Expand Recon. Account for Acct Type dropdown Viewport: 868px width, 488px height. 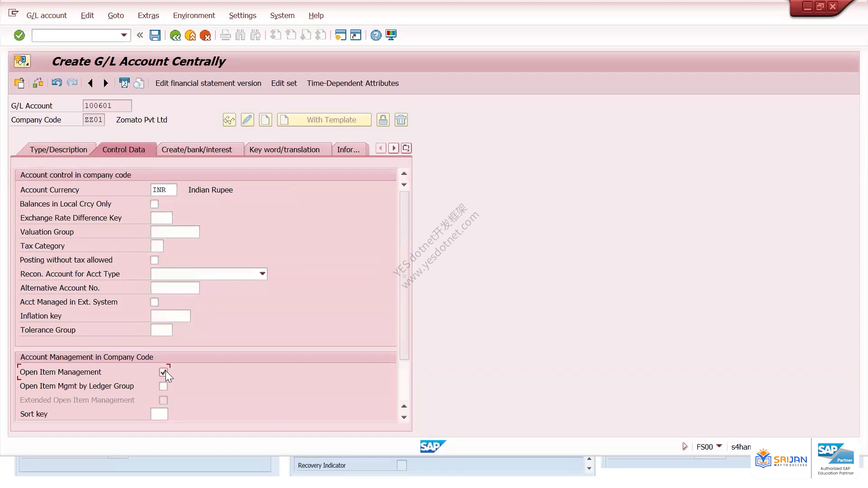click(x=262, y=274)
